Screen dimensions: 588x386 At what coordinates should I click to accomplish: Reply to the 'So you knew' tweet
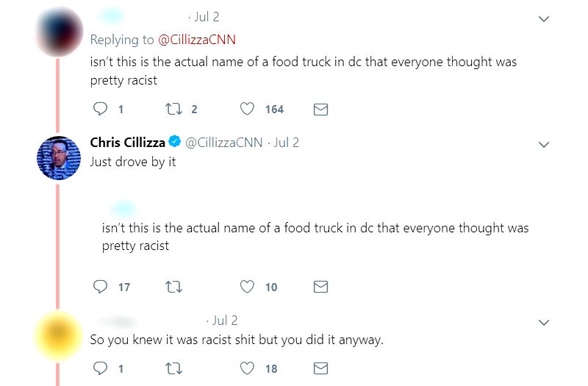pyautogui.click(x=101, y=368)
